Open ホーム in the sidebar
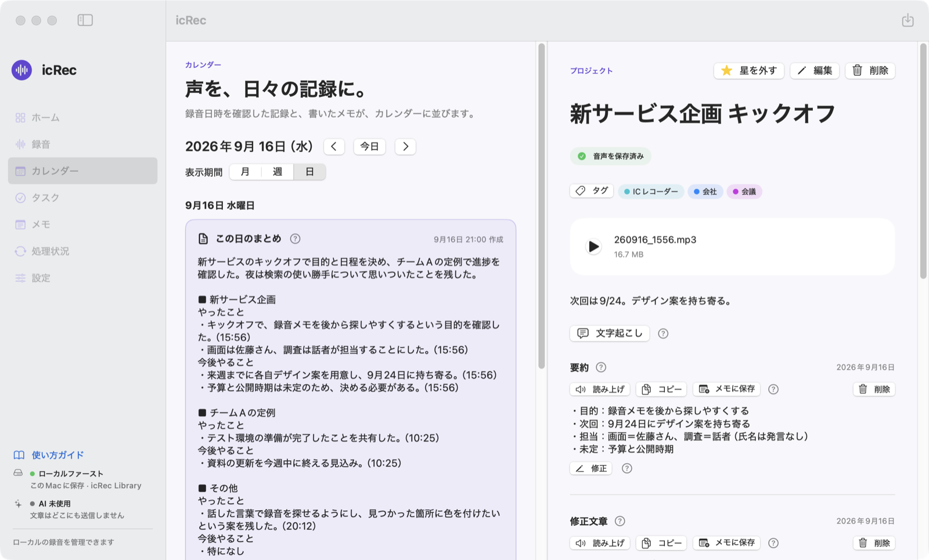The width and height of the screenshot is (929, 560). click(x=82, y=117)
